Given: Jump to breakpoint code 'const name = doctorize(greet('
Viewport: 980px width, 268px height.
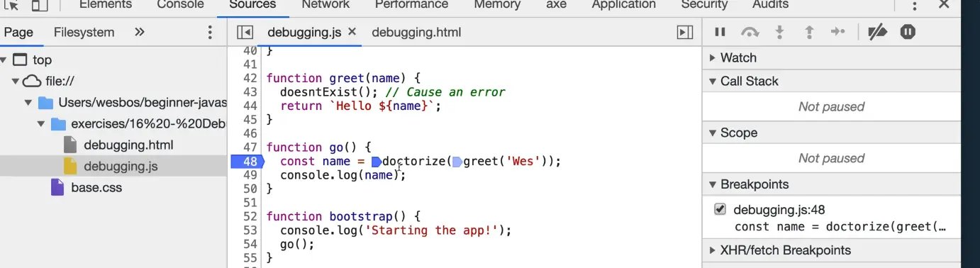Looking at the screenshot, I should (840, 227).
